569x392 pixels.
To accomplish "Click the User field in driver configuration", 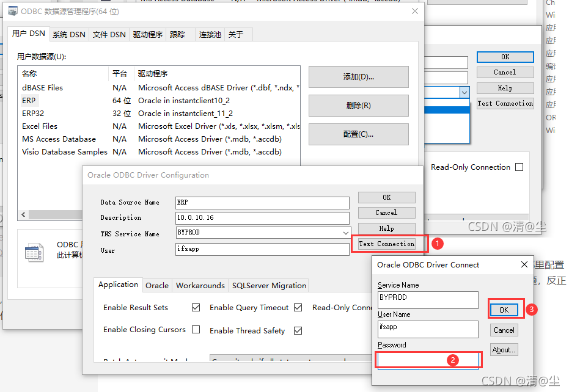I will pos(262,250).
